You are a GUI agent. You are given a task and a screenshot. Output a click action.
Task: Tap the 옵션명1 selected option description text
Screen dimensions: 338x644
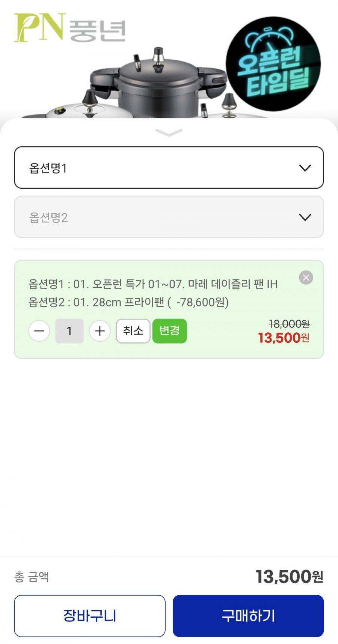153,284
